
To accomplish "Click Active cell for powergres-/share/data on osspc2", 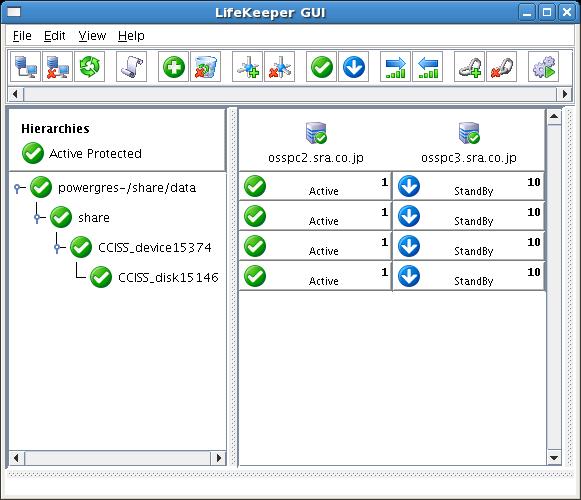I will (x=315, y=186).
